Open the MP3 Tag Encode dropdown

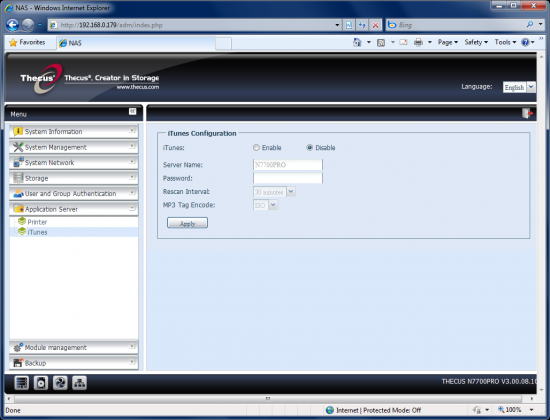click(x=273, y=205)
